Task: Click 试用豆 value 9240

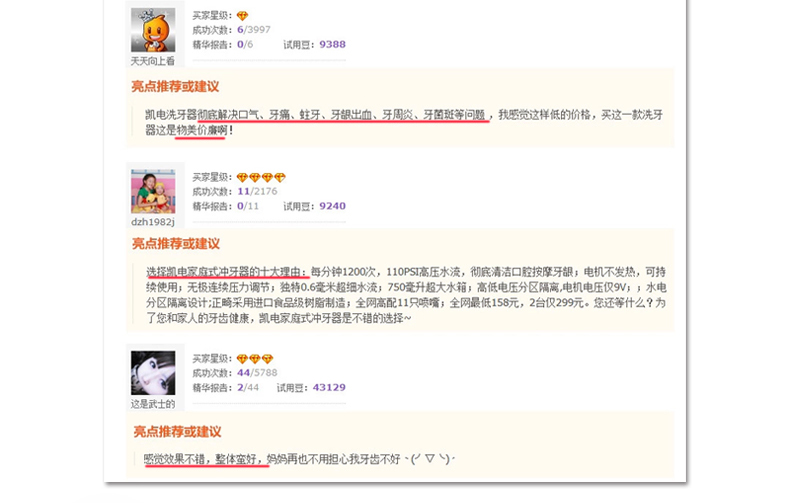Action: click(333, 206)
